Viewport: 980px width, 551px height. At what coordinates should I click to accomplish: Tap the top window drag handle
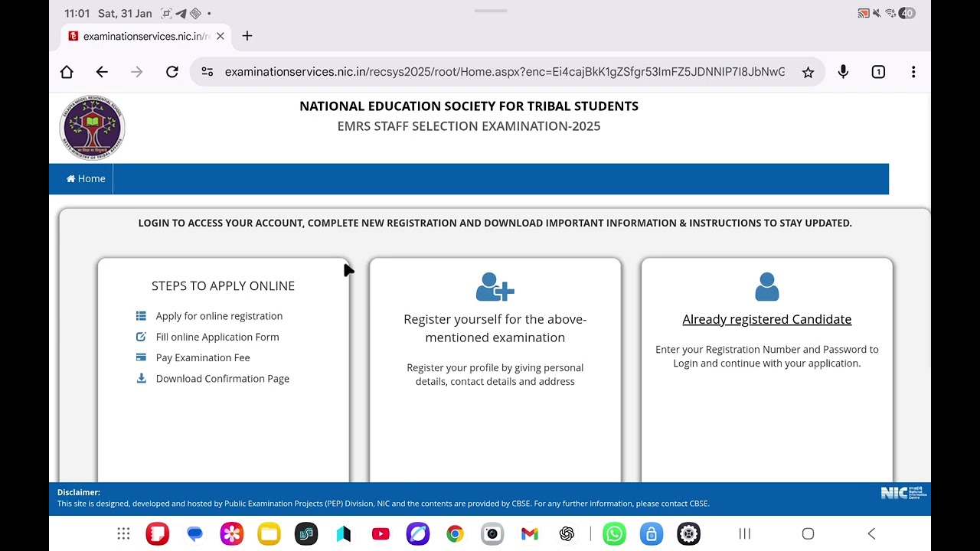click(x=490, y=11)
